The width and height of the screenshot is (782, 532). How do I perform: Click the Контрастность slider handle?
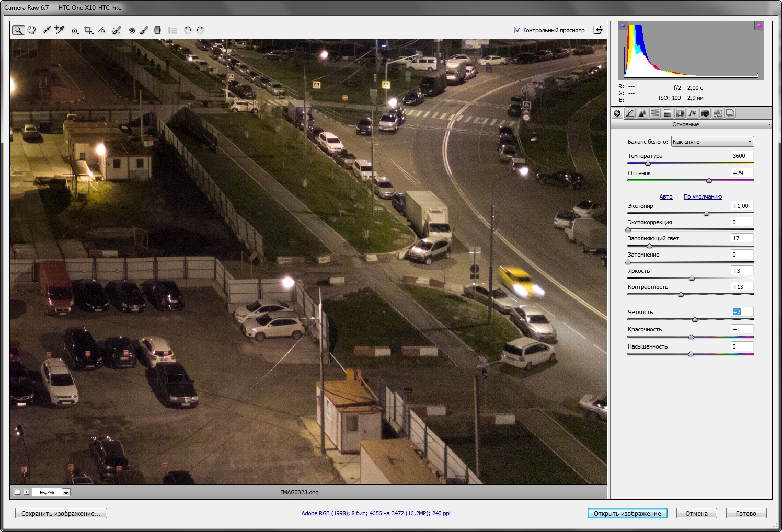click(681, 295)
